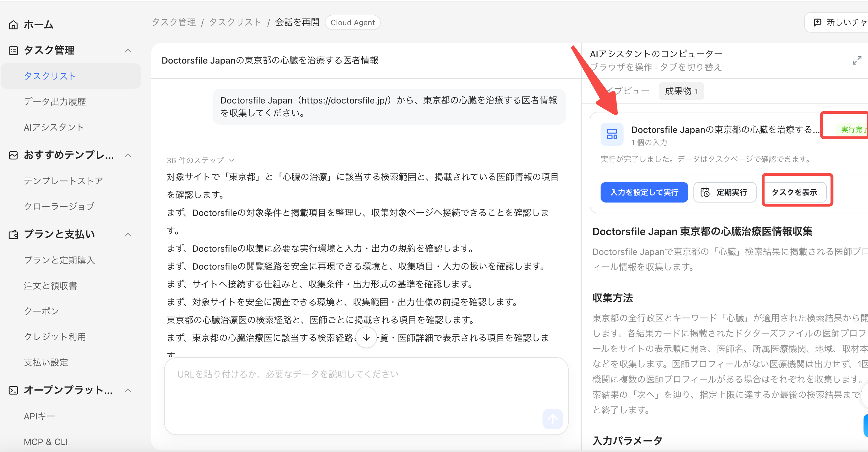Open データ出力履歴 in the sidebar
Viewport: 868px width, 452px height.
(x=55, y=102)
